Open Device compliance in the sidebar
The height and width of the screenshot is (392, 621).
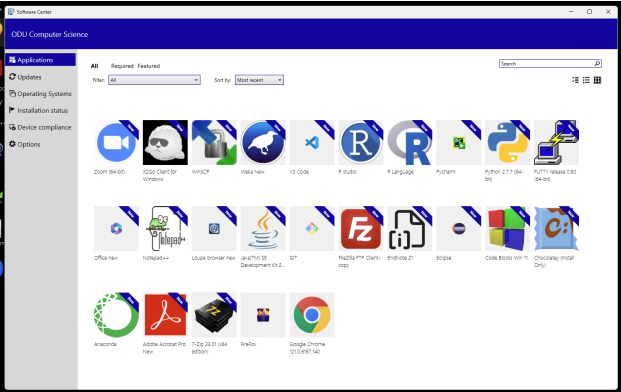pyautogui.click(x=41, y=127)
